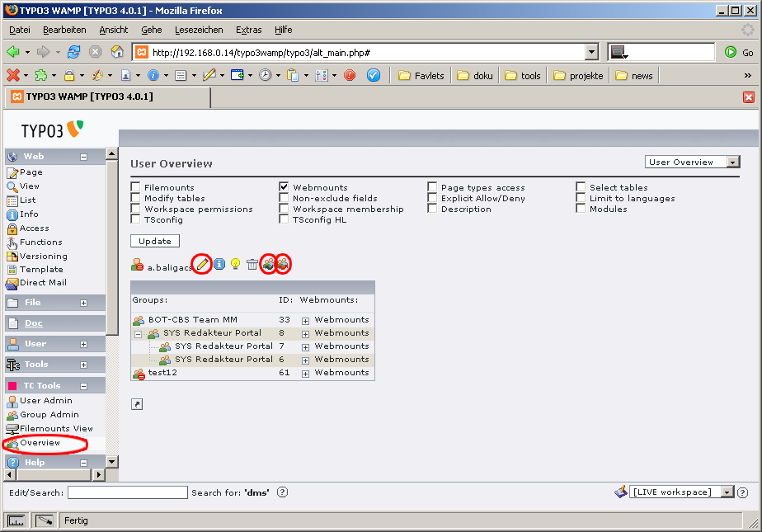The width and height of the screenshot is (762, 532).
Task: Open the User Overview dropdown
Action: click(x=692, y=162)
